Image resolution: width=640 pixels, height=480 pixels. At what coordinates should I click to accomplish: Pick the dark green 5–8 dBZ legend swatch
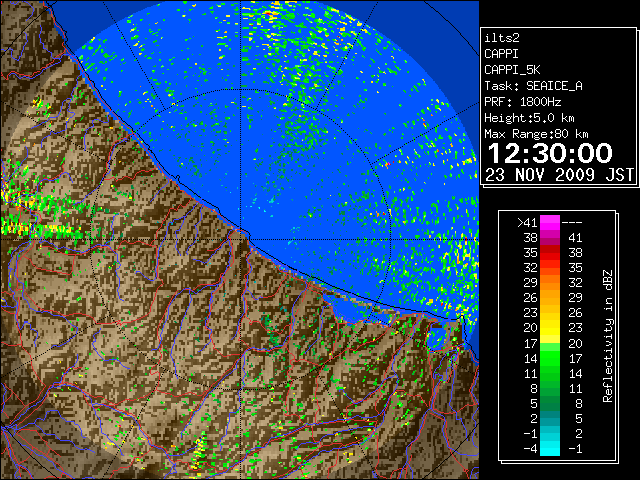click(x=550, y=403)
